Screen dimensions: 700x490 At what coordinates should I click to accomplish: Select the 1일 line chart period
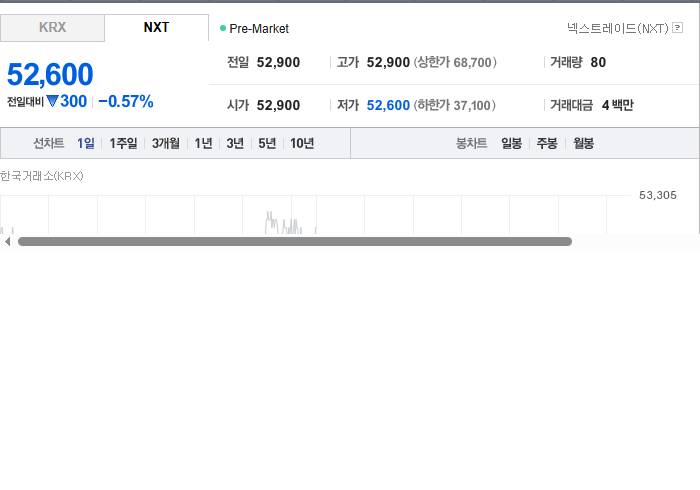(86, 143)
